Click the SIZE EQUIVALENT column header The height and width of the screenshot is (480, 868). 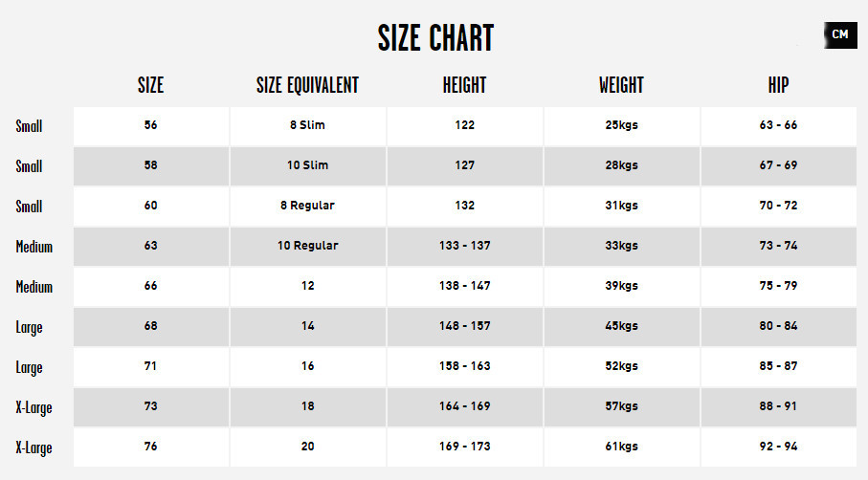(x=307, y=85)
